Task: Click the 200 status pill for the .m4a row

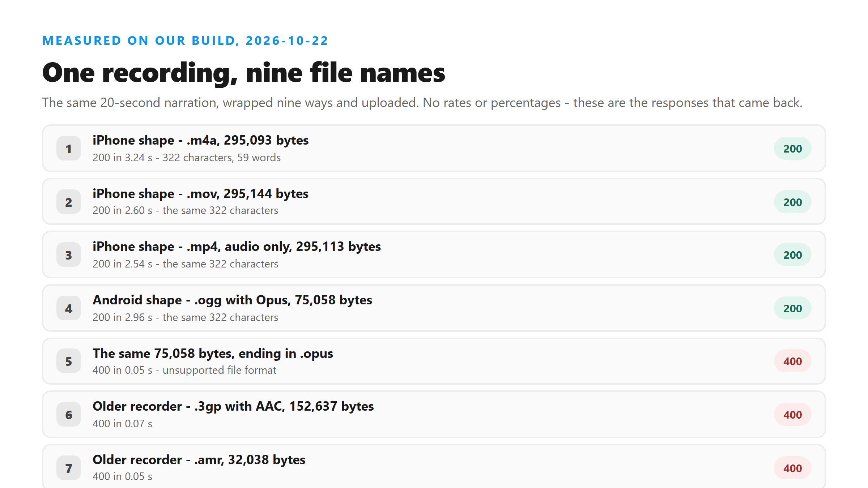Action: pos(792,149)
